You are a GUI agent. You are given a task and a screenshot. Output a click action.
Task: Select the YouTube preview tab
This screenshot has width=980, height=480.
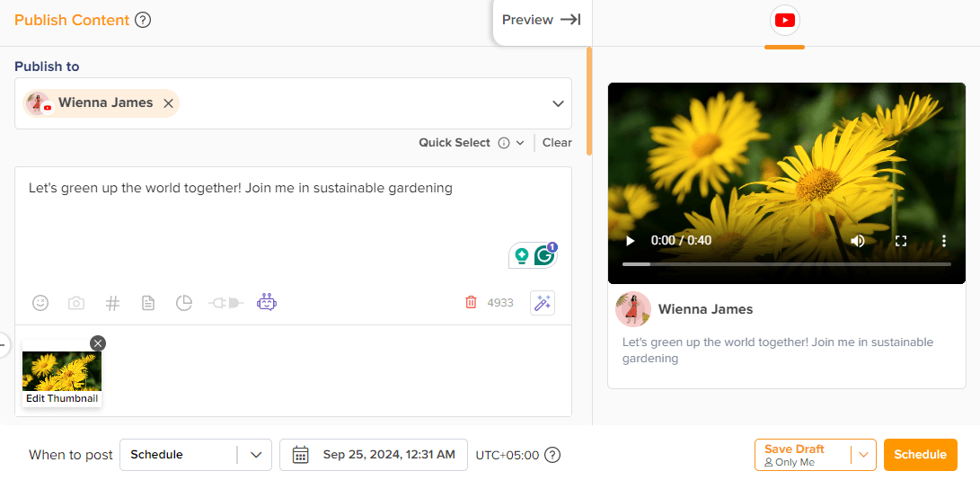coord(784,22)
